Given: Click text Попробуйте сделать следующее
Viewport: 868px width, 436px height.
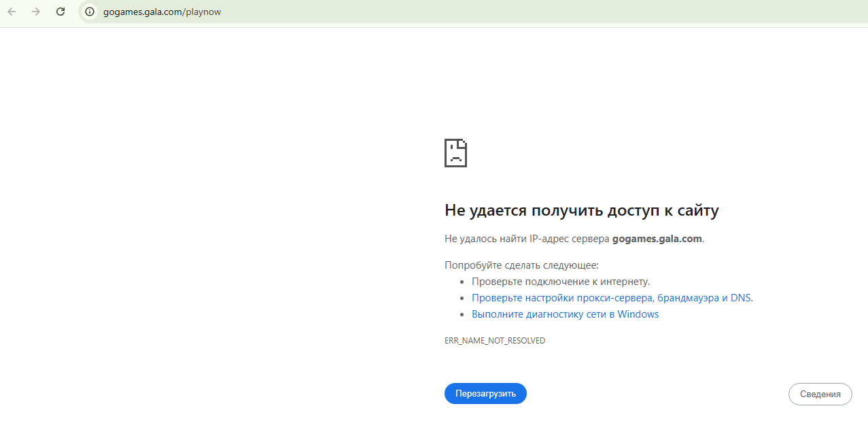Looking at the screenshot, I should click(x=521, y=265).
